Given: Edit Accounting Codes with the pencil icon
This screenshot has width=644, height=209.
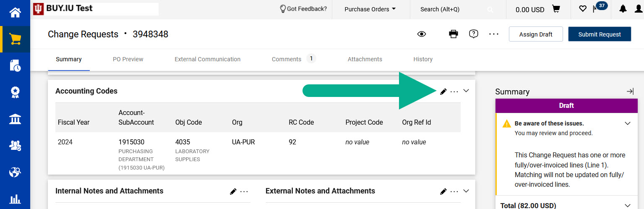Looking at the screenshot, I should click(443, 91).
